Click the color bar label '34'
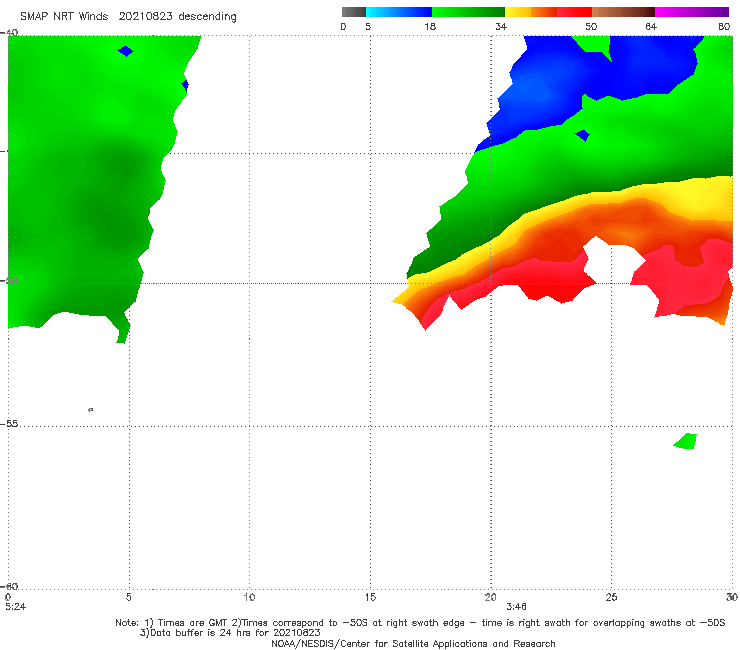 501,26
